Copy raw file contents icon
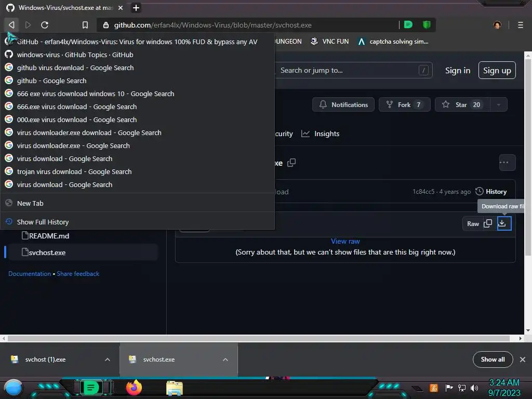The height and width of the screenshot is (399, 532). click(x=488, y=223)
